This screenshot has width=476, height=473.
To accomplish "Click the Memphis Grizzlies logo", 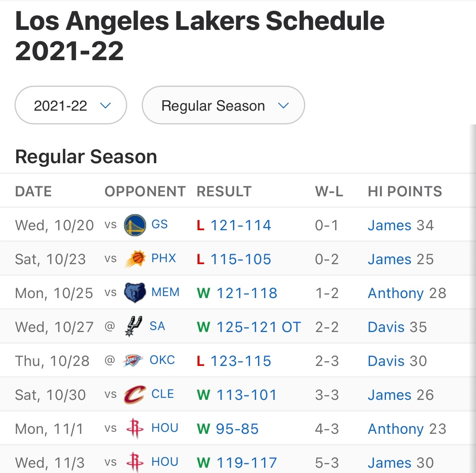I will coord(134,293).
